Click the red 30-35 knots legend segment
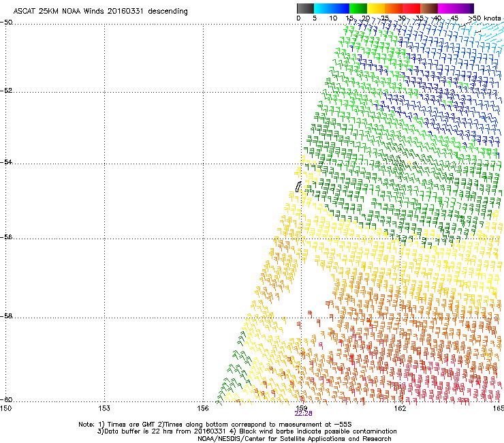The height and width of the screenshot is (443, 504). (411, 8)
